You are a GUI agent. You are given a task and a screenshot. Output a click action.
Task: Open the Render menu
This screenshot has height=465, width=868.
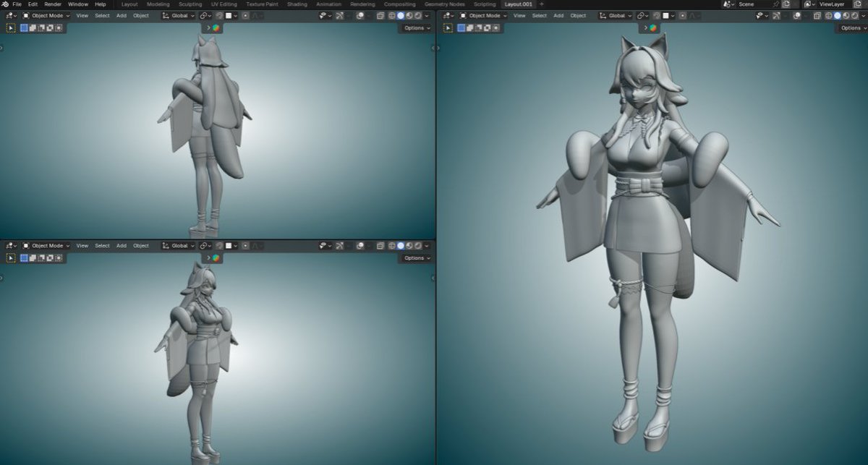coord(54,4)
